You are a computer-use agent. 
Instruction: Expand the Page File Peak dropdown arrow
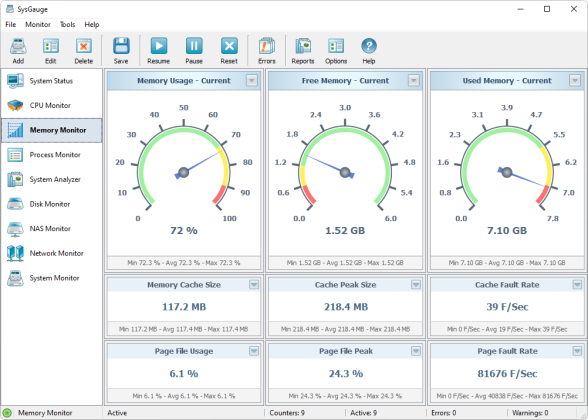pos(416,351)
